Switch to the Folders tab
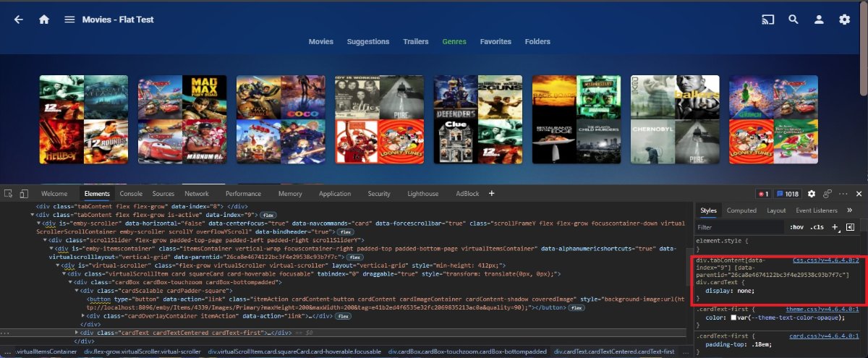Screen dimensions: 868x358 click(x=537, y=42)
